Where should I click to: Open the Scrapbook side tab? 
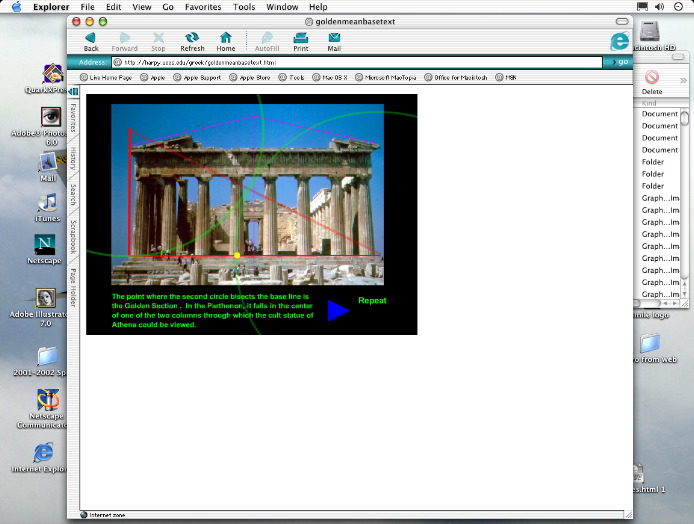tap(73, 237)
